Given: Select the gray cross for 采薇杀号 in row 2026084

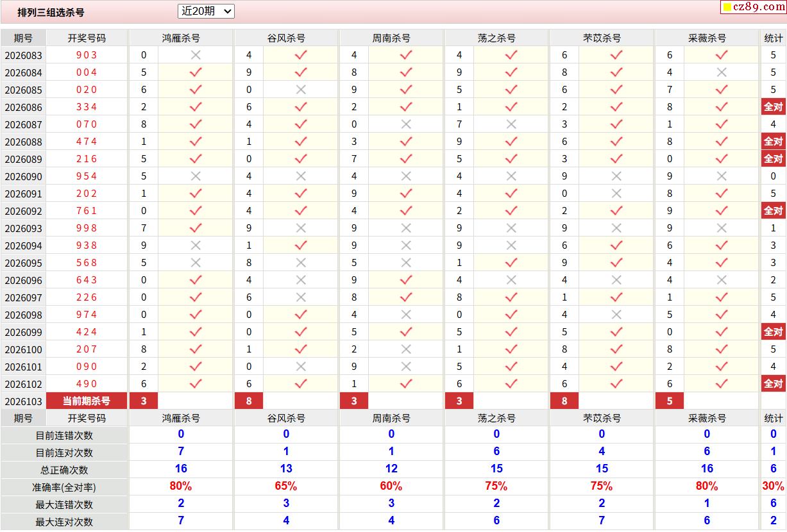Looking at the screenshot, I should (x=722, y=72).
